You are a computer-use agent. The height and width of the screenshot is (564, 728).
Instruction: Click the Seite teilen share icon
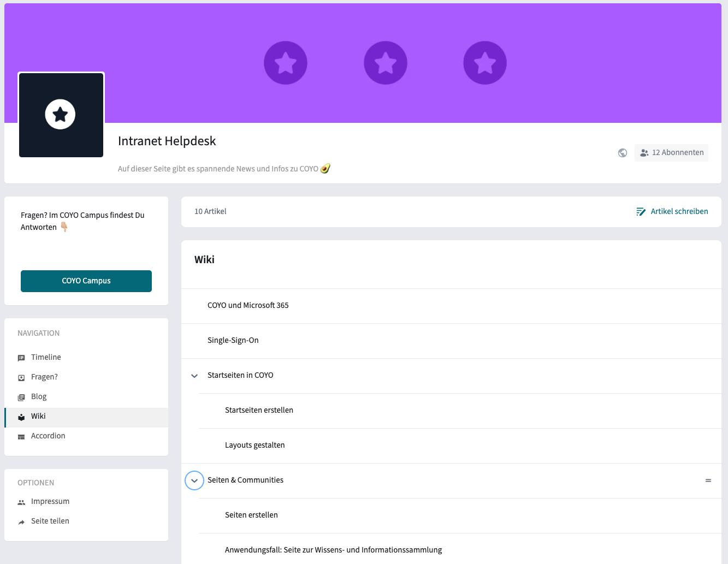(x=21, y=522)
